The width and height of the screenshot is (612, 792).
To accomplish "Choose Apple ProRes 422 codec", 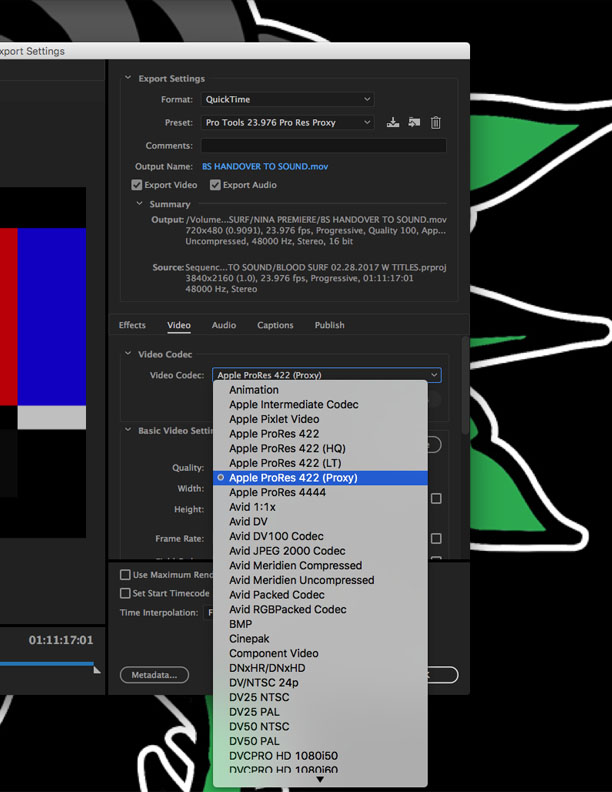I will [x=320, y=434].
